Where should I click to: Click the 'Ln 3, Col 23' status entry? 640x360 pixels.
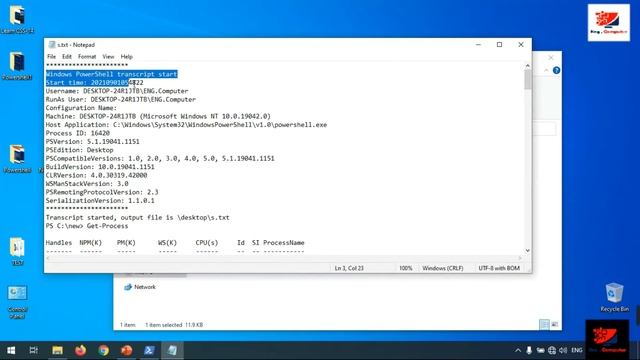coord(349,268)
